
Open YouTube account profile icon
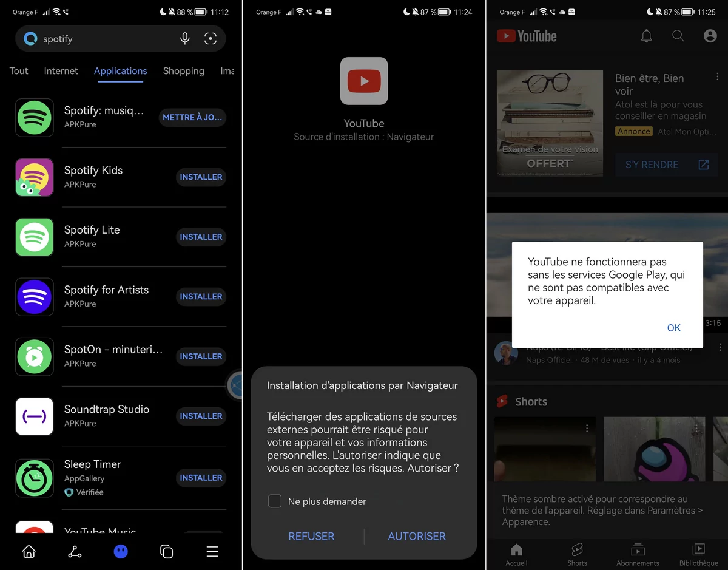[x=710, y=36]
